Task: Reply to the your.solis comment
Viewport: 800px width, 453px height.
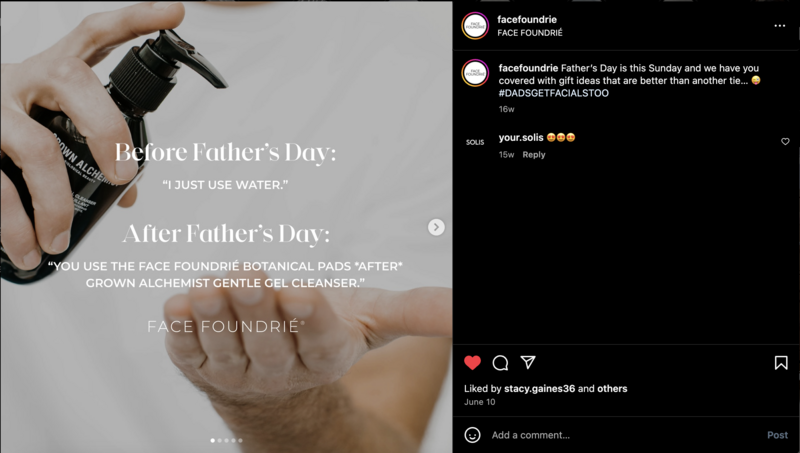Action: (x=534, y=155)
